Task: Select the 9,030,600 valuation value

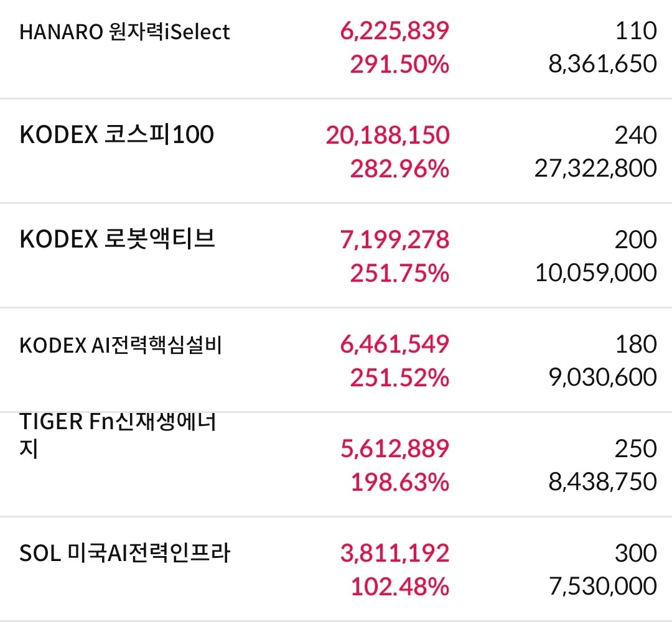Action: coord(602,377)
